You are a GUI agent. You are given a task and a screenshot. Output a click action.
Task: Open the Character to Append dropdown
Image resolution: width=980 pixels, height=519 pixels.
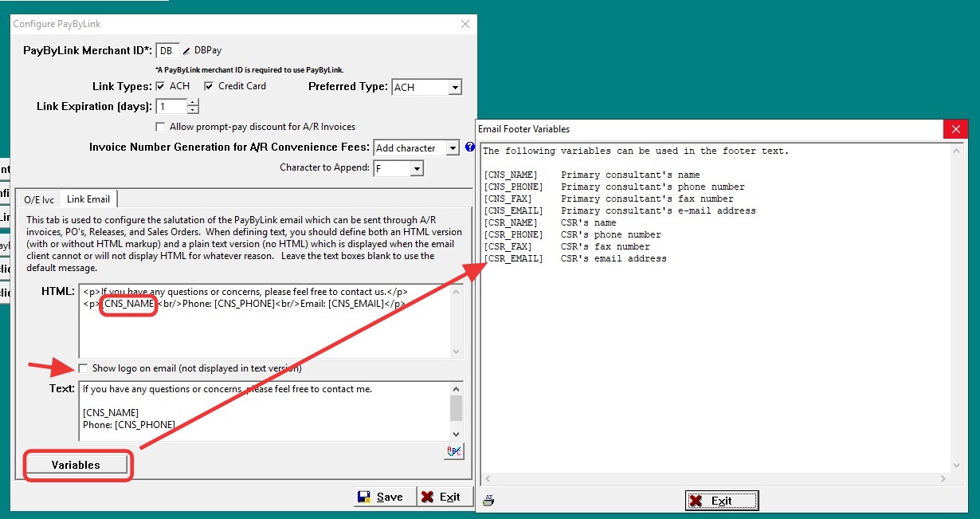[416, 168]
